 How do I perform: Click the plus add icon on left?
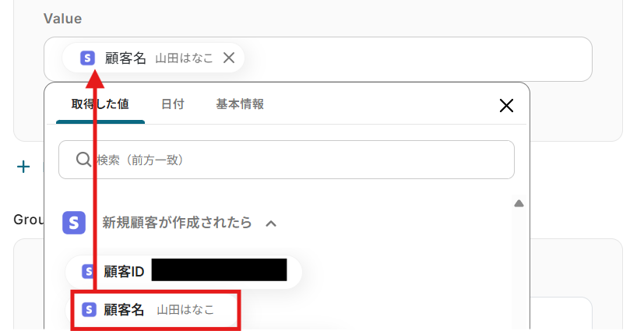[x=23, y=167]
